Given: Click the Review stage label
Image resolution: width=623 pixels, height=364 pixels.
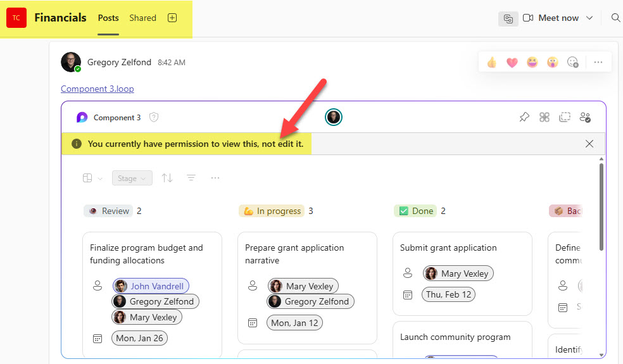Looking at the screenshot, I should (108, 211).
